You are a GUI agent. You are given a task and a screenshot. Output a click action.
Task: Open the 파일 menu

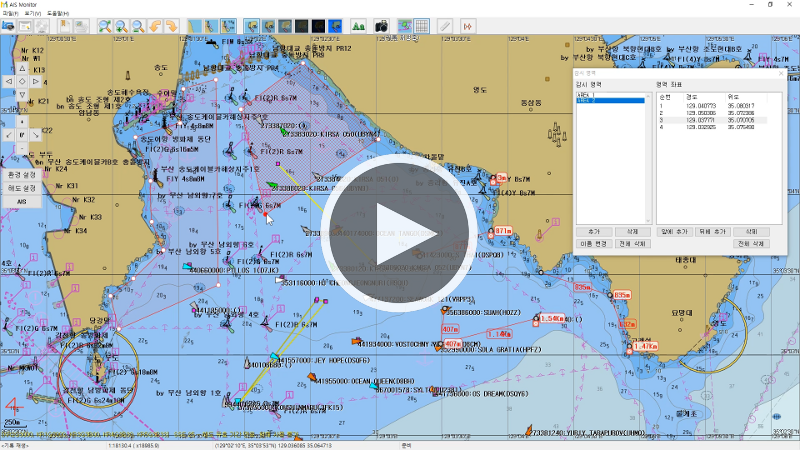[10, 13]
